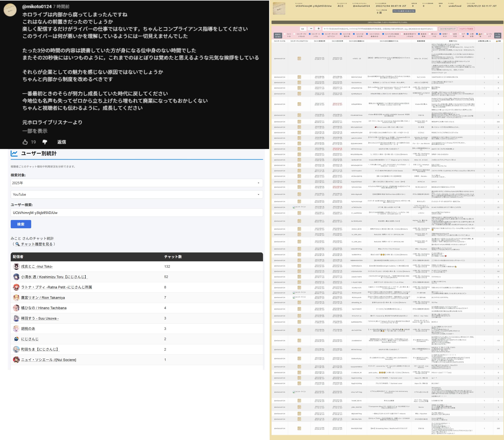Click the にじさんじ channel logo icon
This screenshot has height=440, width=504.
click(16, 339)
